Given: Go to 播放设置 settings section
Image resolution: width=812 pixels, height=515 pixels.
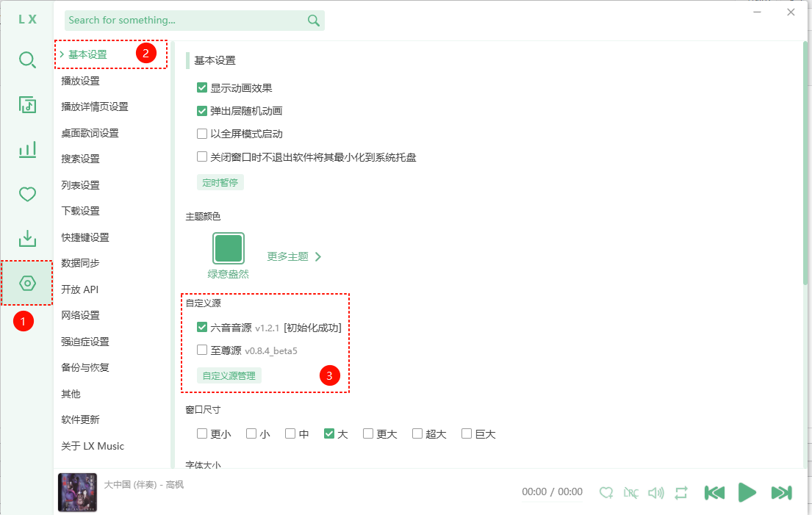Looking at the screenshot, I should [x=81, y=81].
